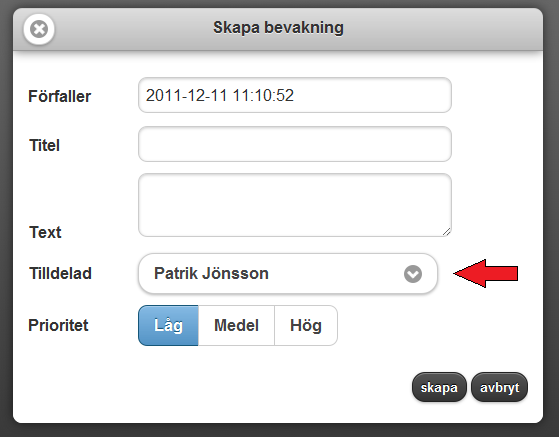Click the Titel label
The image size is (559, 437).
point(44,145)
